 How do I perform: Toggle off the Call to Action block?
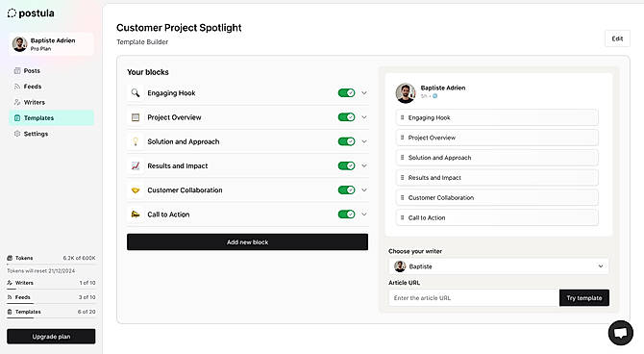(346, 215)
